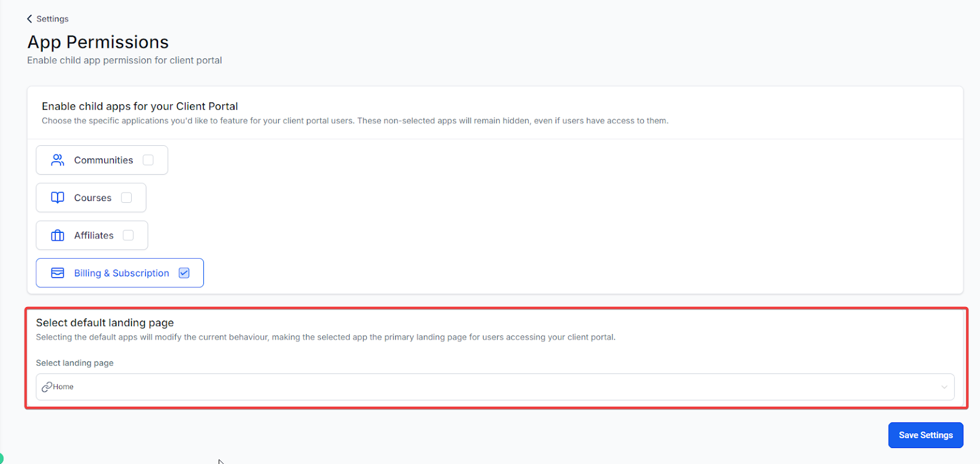Click the 'Select landing page' field label

pyautogui.click(x=75, y=363)
